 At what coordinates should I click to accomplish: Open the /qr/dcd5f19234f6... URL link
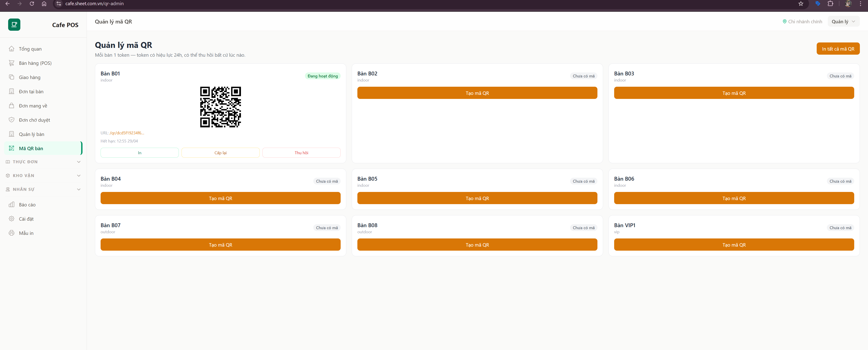point(127,133)
